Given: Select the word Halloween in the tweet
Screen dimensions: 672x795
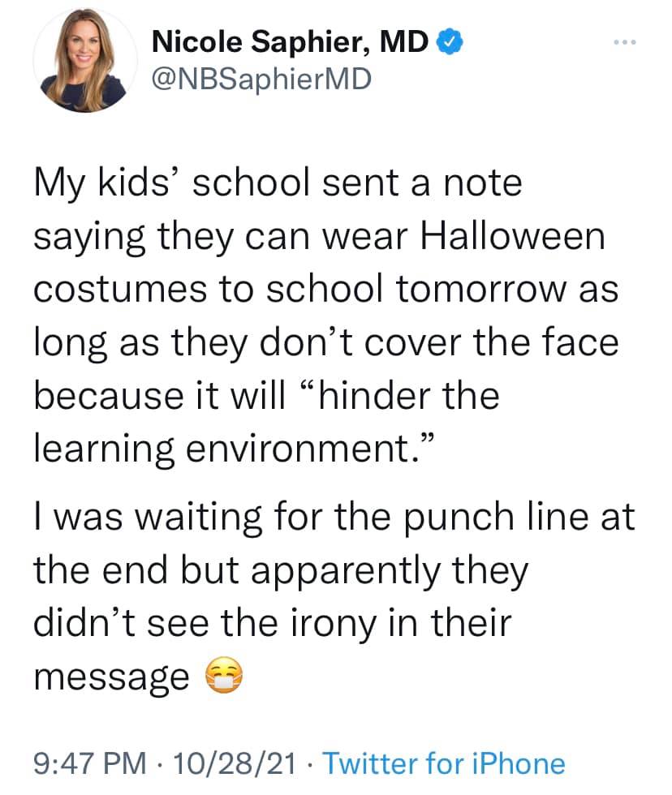Looking at the screenshot, I should coord(513,236).
